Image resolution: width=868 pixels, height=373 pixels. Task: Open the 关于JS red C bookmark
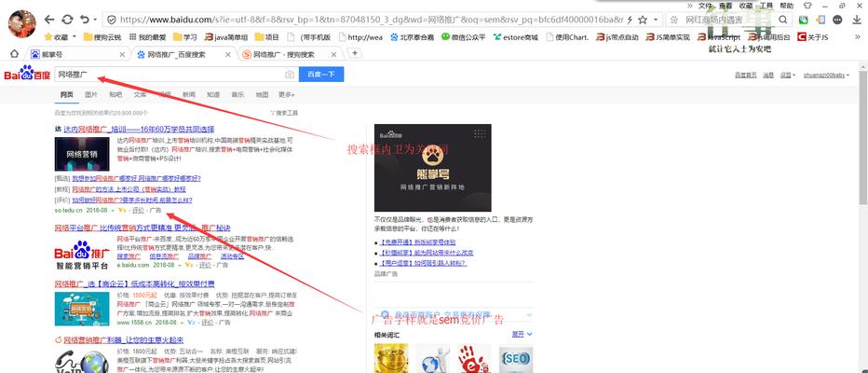click(813, 37)
